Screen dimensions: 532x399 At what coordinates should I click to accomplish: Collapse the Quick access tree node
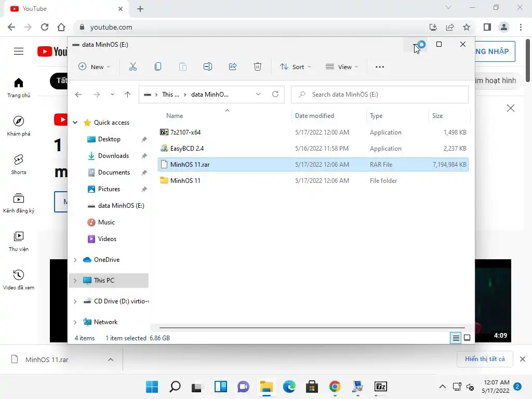tap(75, 123)
